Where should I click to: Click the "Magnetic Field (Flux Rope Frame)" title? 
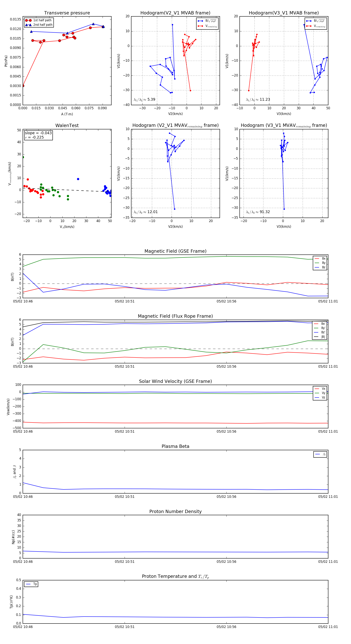tap(175, 316)
